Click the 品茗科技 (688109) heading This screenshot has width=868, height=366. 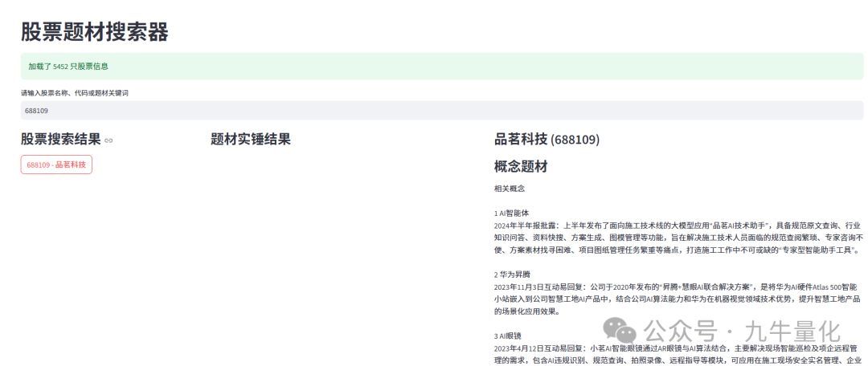[547, 140]
